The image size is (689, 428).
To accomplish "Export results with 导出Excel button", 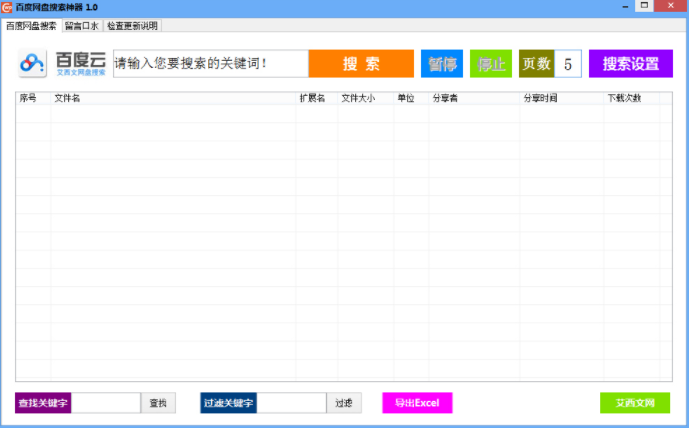I will click(417, 403).
